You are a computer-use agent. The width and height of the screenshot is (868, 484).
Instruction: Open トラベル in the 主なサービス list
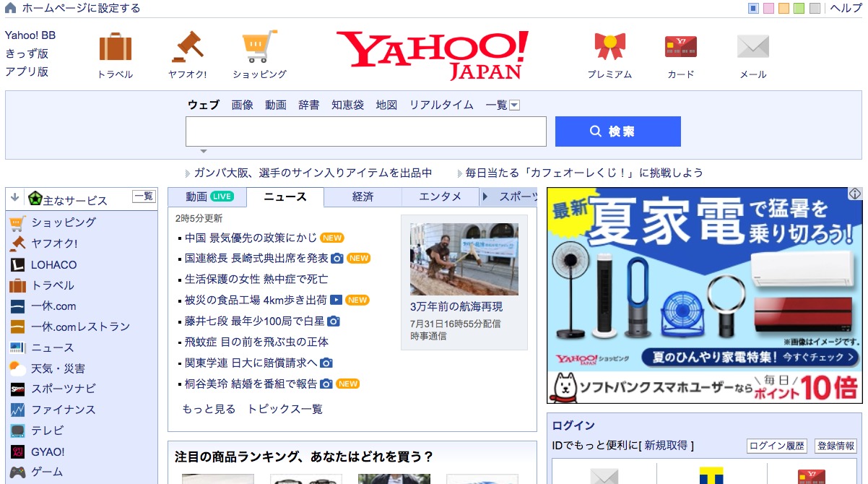(x=53, y=285)
